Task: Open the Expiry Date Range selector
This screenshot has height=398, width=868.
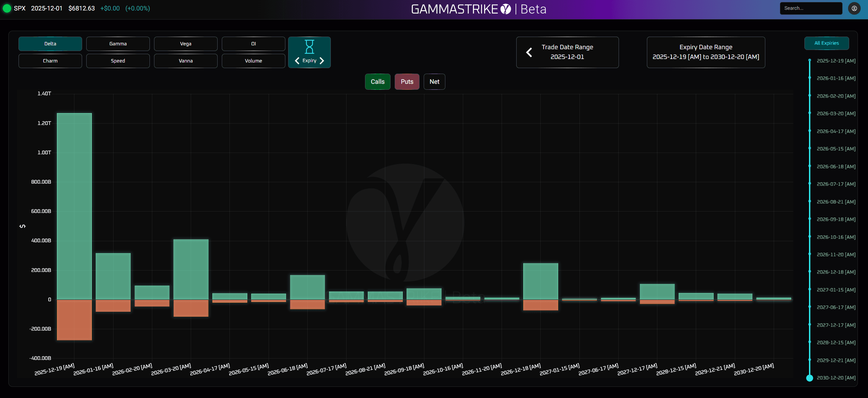Action: [706, 52]
